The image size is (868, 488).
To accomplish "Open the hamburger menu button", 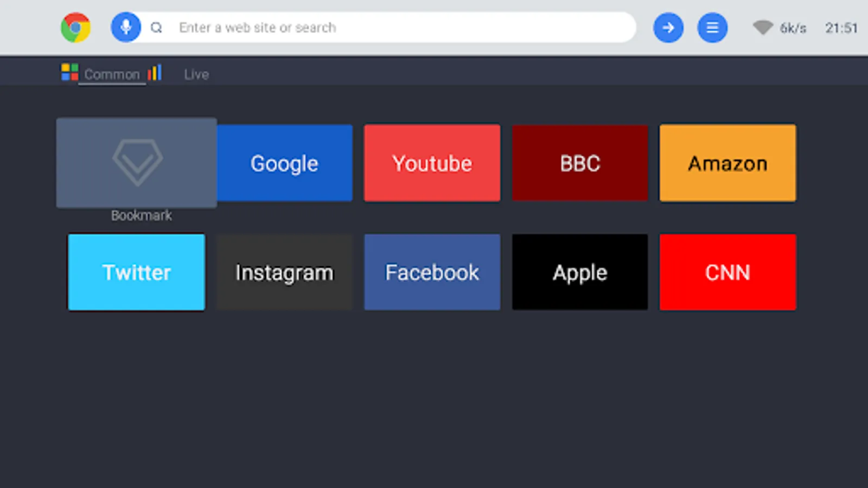I will [x=712, y=27].
